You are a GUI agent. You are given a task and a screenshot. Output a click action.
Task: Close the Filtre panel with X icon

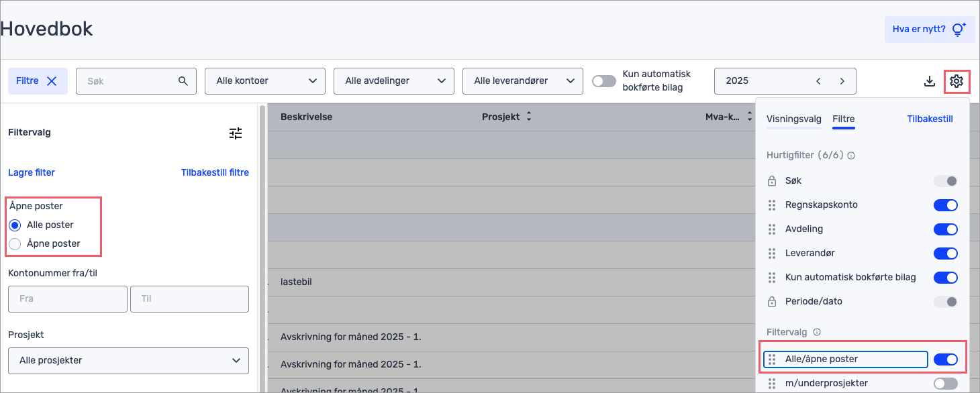coord(52,81)
